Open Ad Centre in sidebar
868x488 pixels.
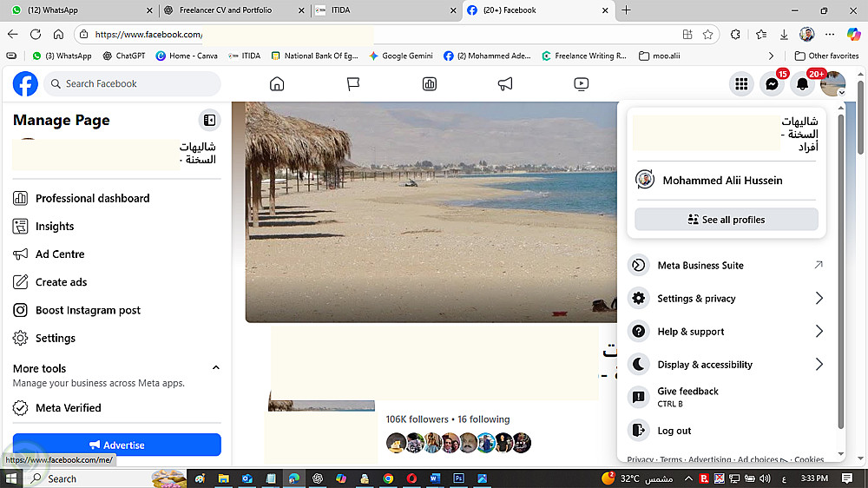click(117, 254)
